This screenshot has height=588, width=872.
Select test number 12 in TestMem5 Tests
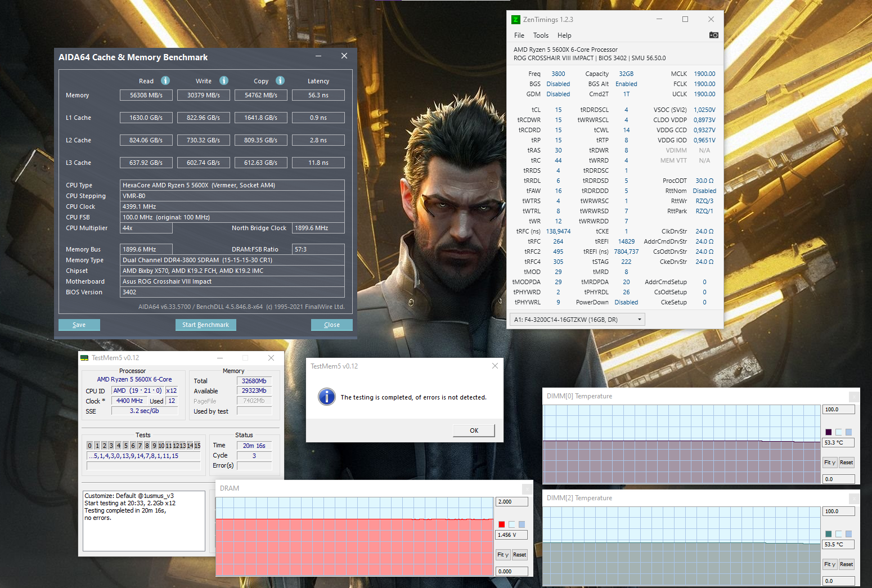pos(176,446)
